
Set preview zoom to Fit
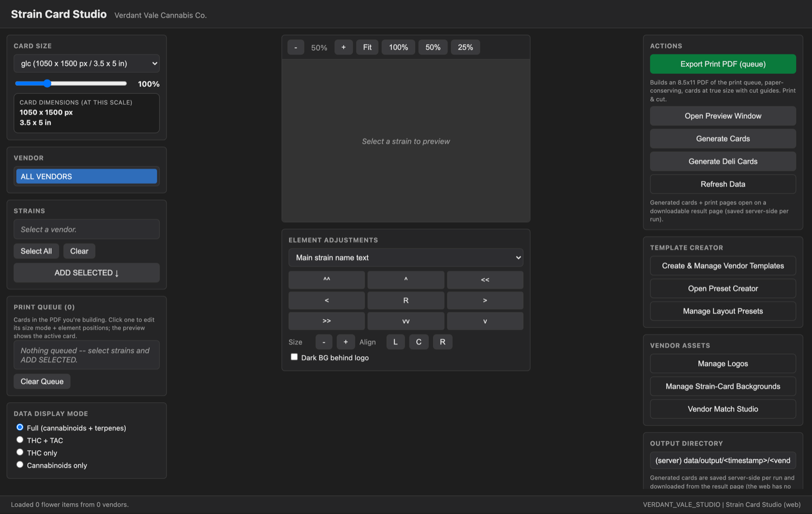point(367,47)
